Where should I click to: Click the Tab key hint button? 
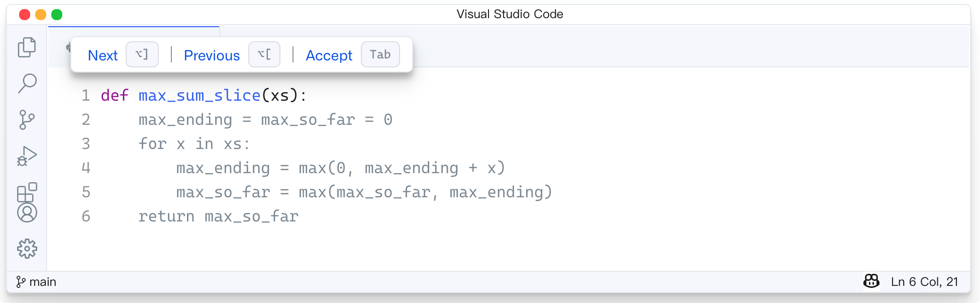click(x=380, y=54)
